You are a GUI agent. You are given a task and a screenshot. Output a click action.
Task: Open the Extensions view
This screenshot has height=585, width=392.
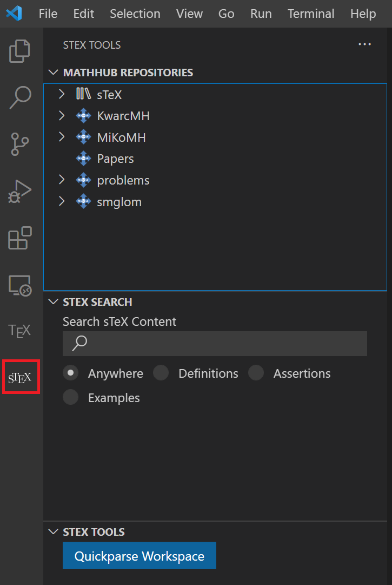(21, 238)
